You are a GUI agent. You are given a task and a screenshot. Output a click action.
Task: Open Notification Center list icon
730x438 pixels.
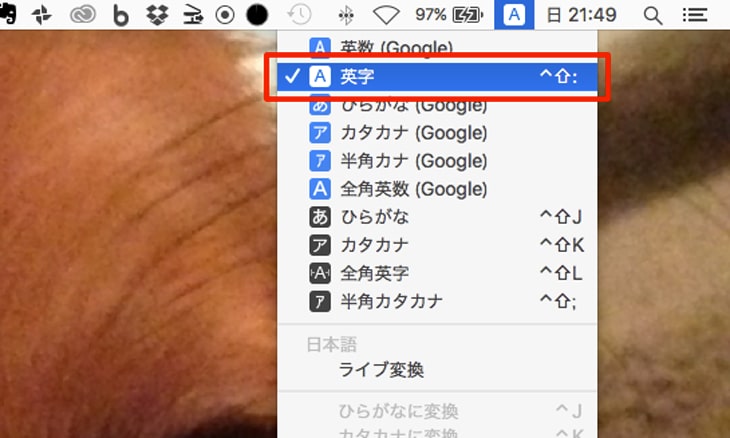[x=693, y=15]
